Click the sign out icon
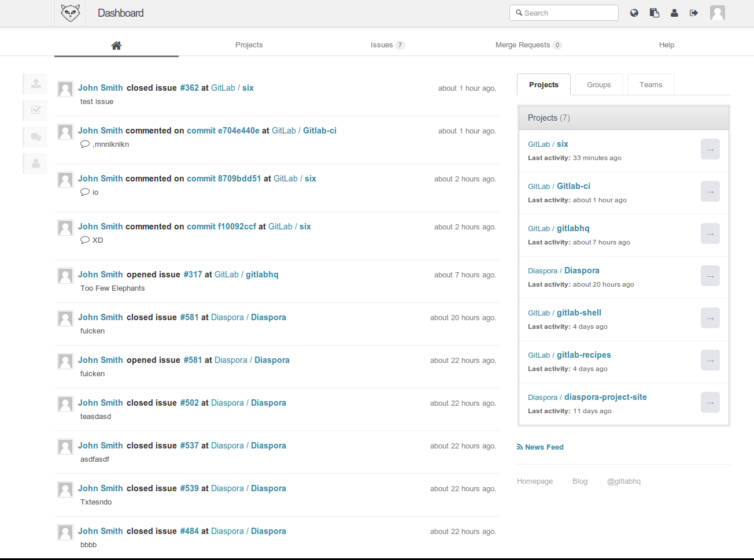This screenshot has height=560, width=754. pyautogui.click(x=694, y=13)
